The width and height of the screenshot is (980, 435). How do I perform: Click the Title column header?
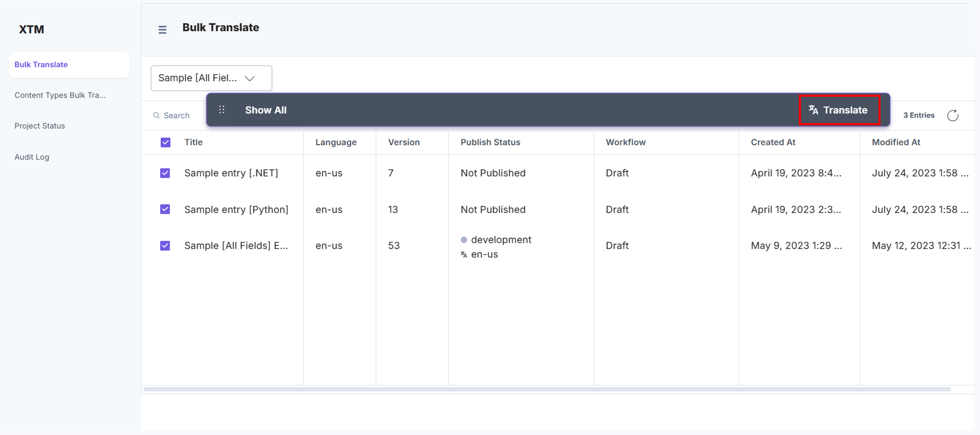point(194,142)
